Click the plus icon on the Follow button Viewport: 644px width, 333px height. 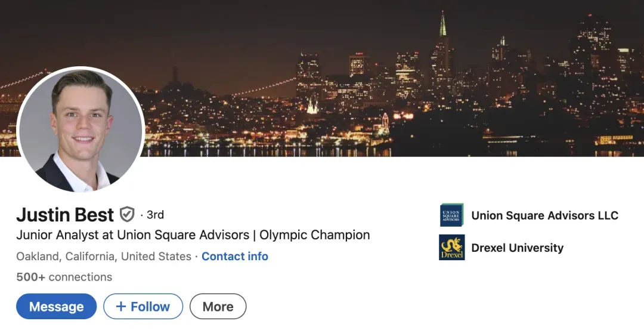click(121, 307)
